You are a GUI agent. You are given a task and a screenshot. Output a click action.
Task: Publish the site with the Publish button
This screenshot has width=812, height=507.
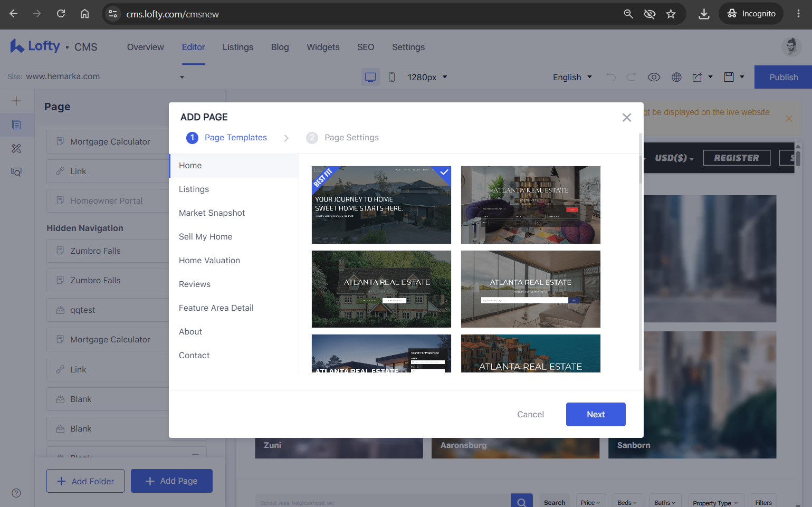783,77
